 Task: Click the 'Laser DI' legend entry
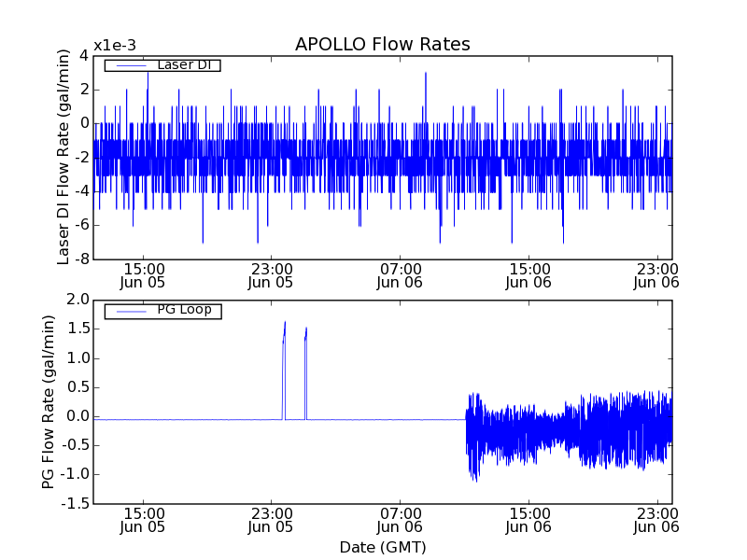click(162, 64)
